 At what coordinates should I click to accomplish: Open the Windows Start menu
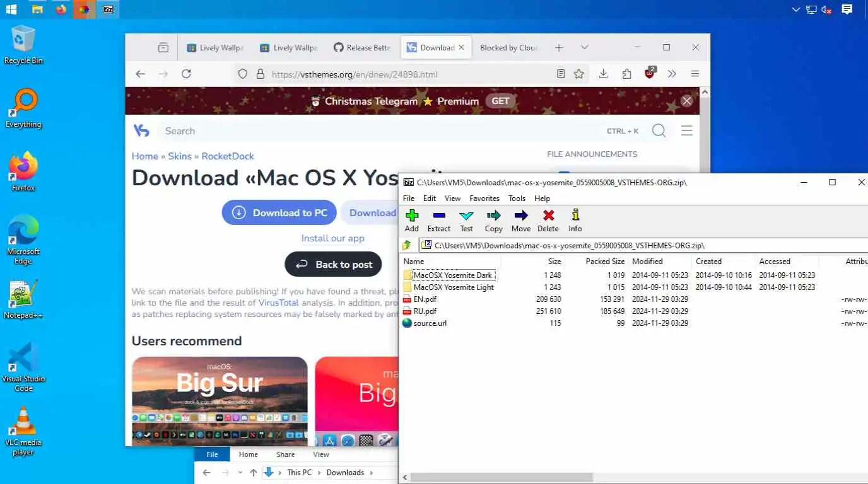(11, 9)
